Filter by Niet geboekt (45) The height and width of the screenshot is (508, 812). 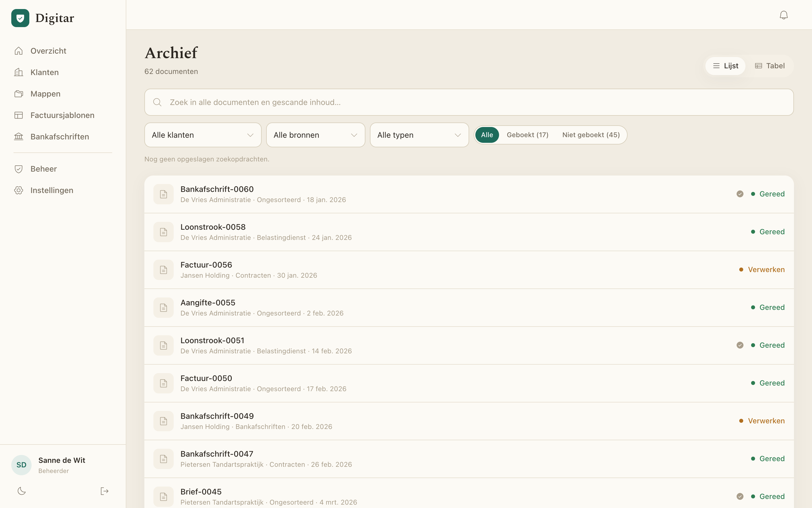pos(591,135)
